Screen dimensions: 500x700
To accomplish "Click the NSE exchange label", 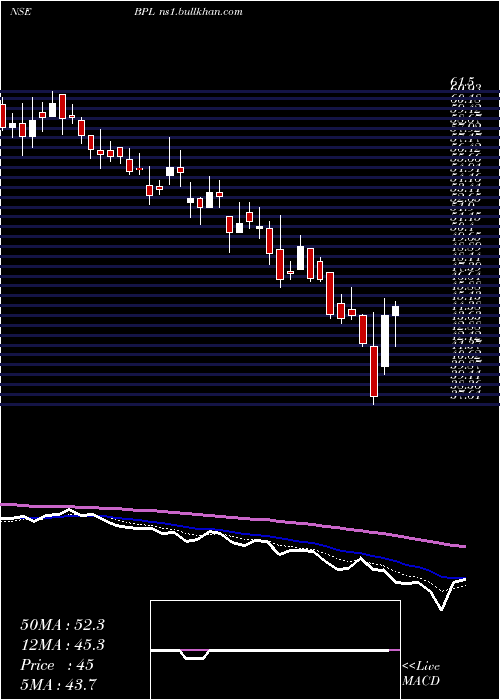I will 21,12.
